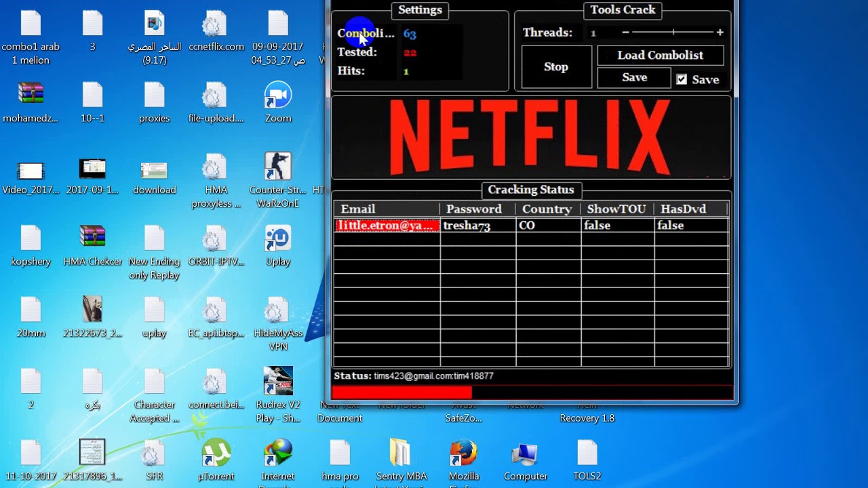Select the 'combo1 arab 1 melion' desktop file

point(31,38)
